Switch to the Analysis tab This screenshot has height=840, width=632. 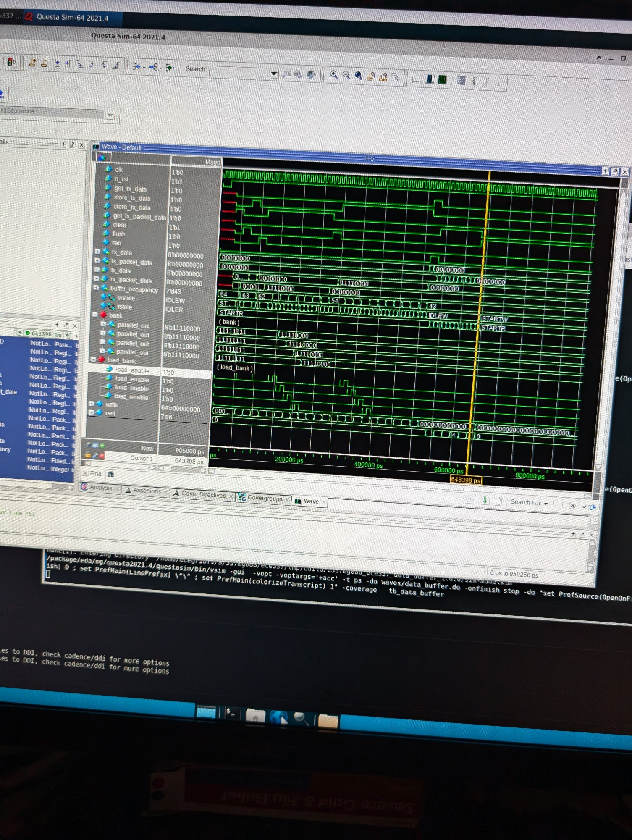[100, 487]
